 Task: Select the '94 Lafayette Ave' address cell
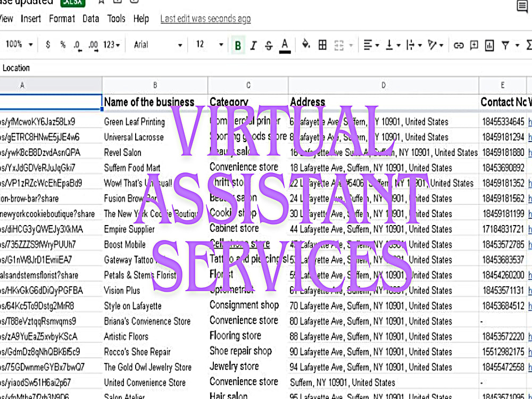coord(384,367)
